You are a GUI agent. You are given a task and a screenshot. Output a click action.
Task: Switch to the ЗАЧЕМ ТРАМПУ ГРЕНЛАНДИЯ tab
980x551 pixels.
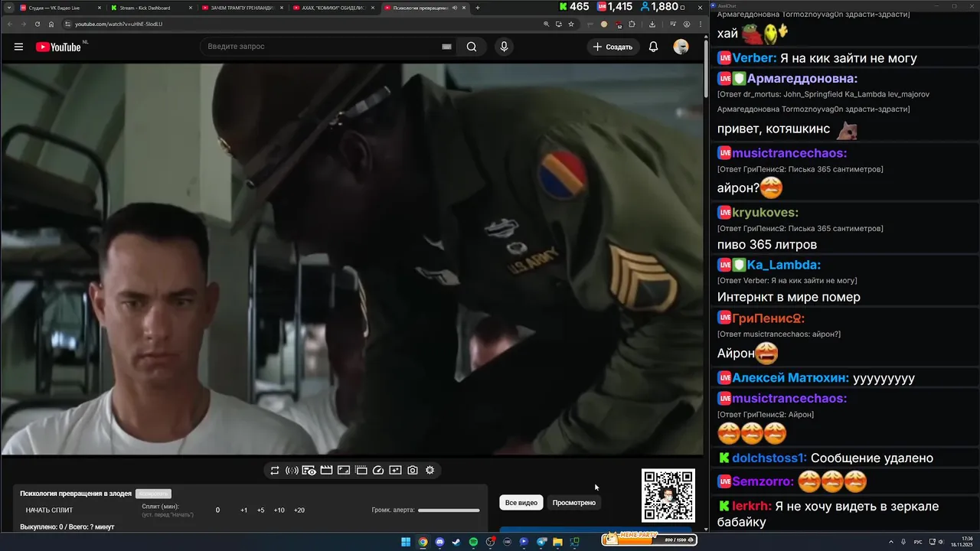pyautogui.click(x=241, y=8)
